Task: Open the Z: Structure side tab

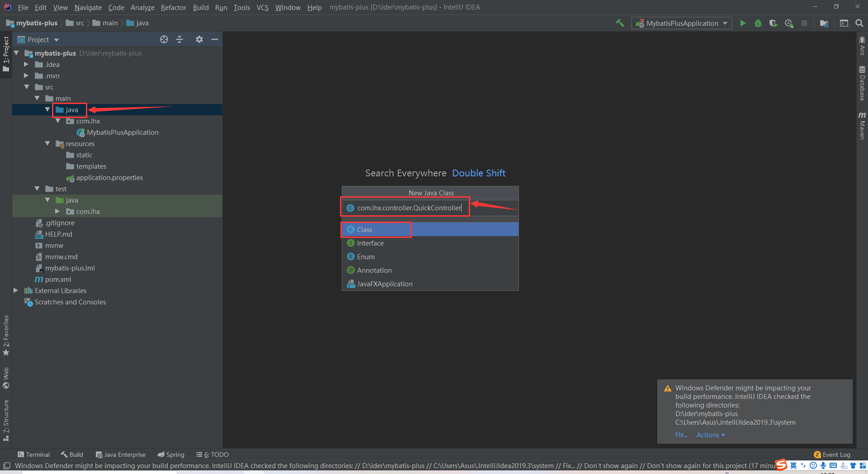Action: pos(6,420)
